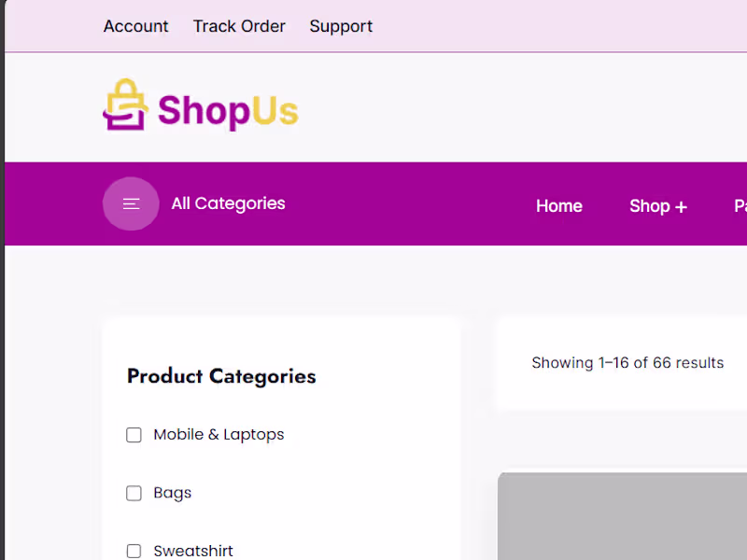This screenshot has width=747, height=560.
Task: Click the plus icon beside Shop
Action: coord(681,207)
